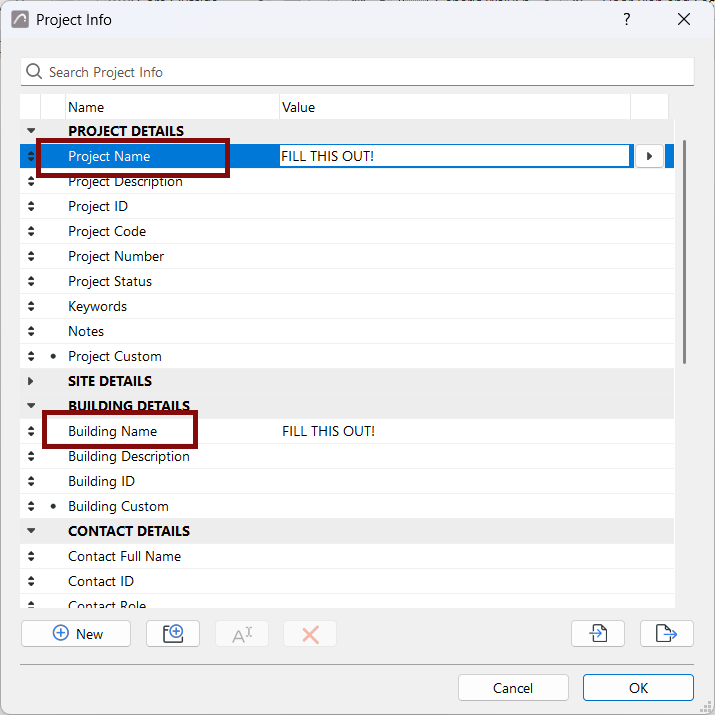Click the reorder handle of Contact ID row

tap(31, 581)
